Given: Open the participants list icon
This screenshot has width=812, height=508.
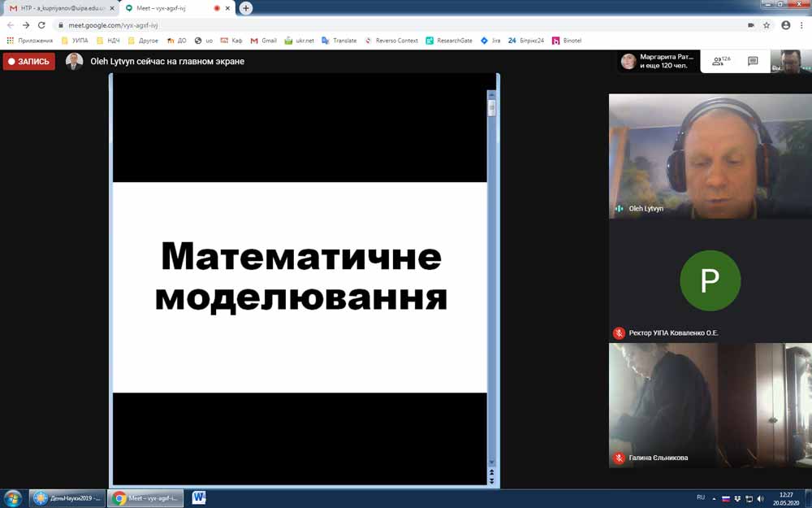Looking at the screenshot, I should [x=718, y=61].
